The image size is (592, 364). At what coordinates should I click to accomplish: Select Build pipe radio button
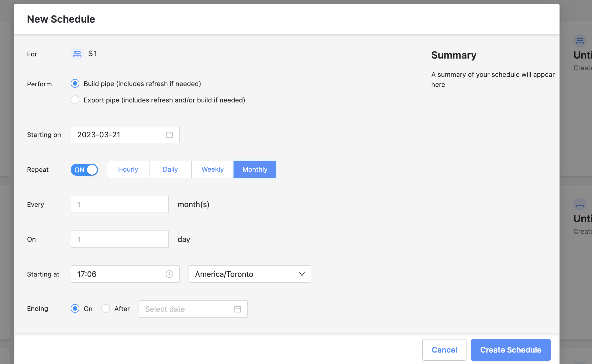[x=75, y=84]
